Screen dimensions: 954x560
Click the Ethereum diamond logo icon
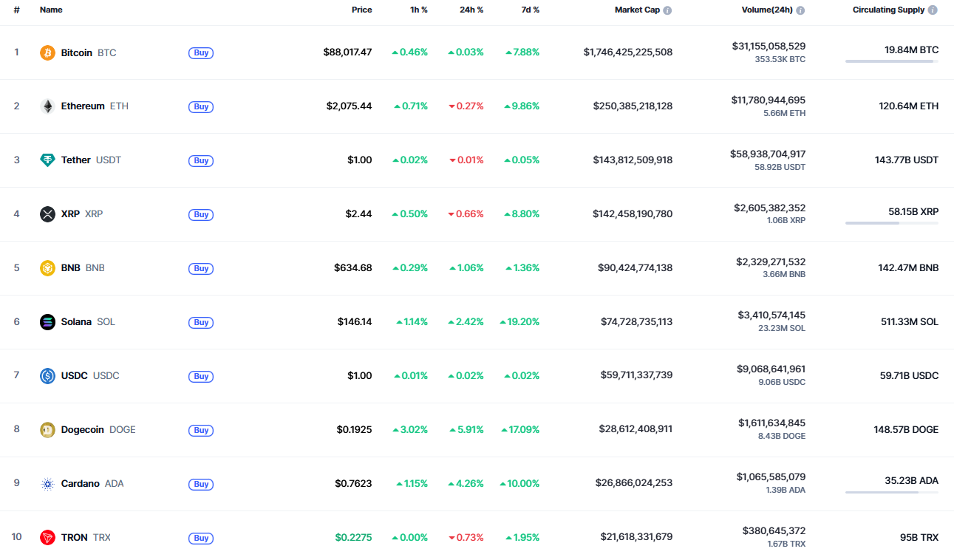pyautogui.click(x=47, y=106)
